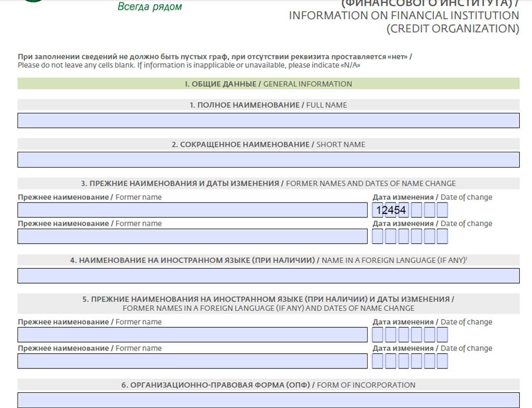Click the first Date of change field in section 5
532x408 pixels.
410,335
